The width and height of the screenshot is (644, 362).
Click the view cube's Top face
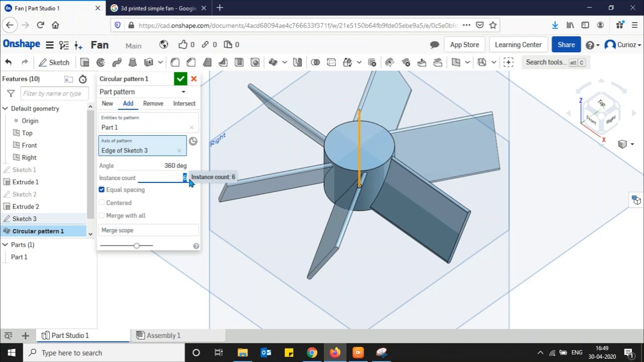[601, 103]
